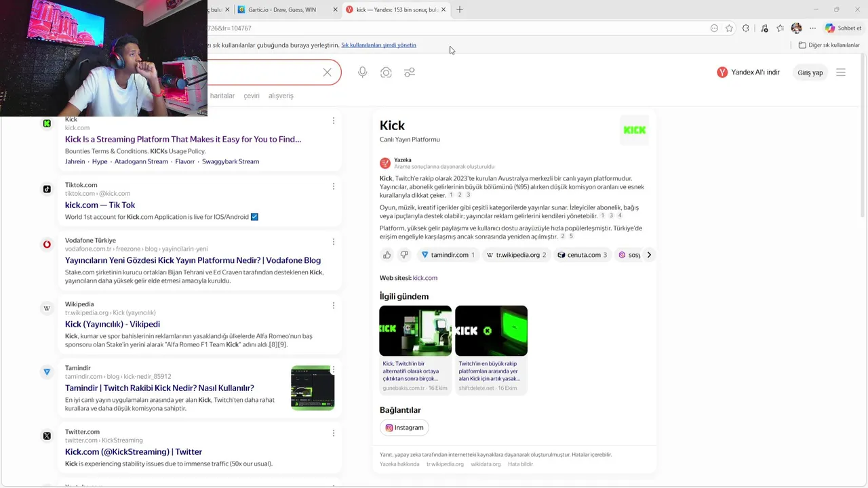
Task: Click Sık kullanılanları şimdi yönetin link
Action: [378, 45]
